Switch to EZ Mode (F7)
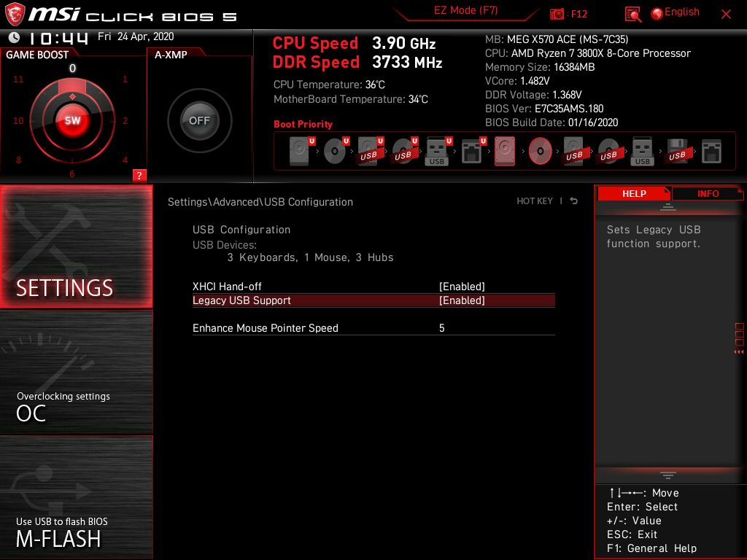The height and width of the screenshot is (560, 747). 465,10
